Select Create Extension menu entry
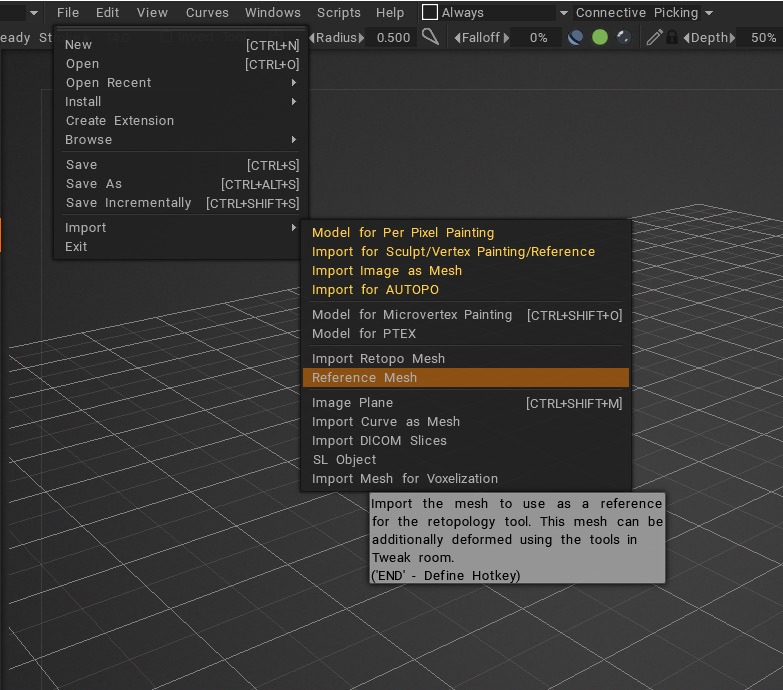This screenshot has width=783, height=690. [x=183, y=121]
